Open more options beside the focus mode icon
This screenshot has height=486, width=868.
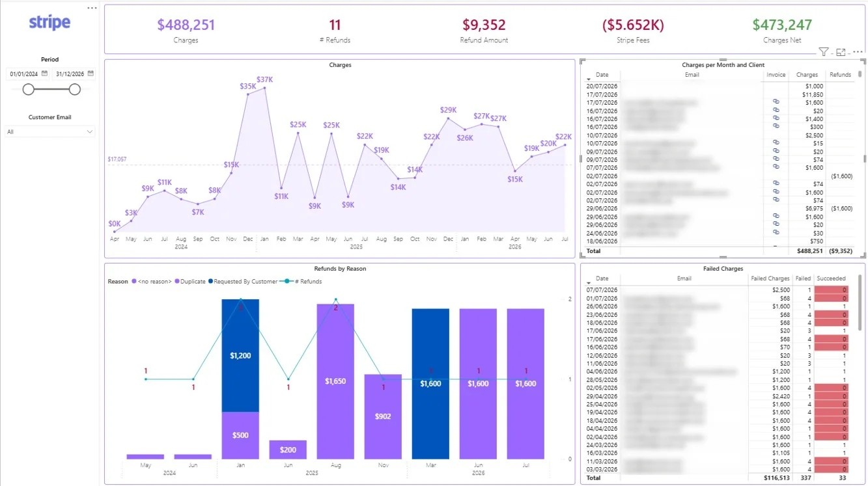point(858,52)
